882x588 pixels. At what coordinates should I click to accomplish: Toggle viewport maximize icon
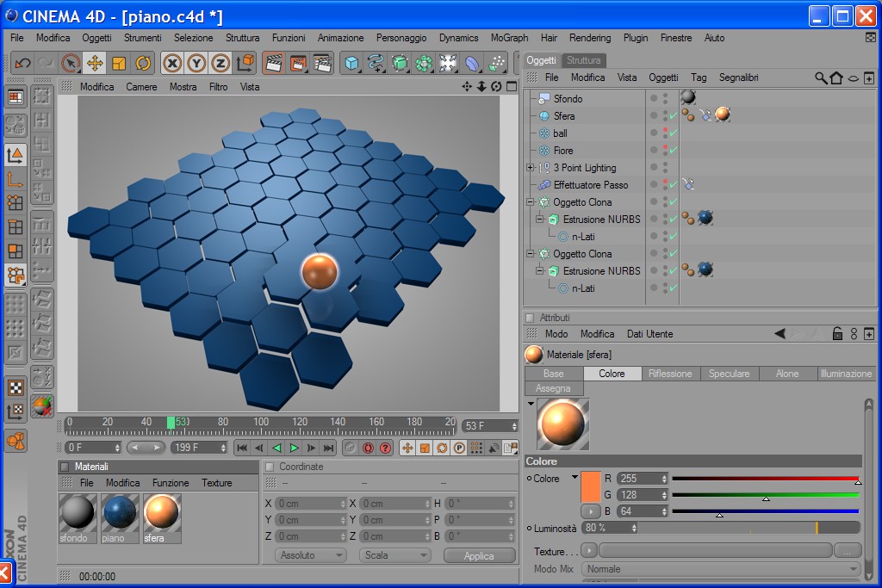(512, 87)
